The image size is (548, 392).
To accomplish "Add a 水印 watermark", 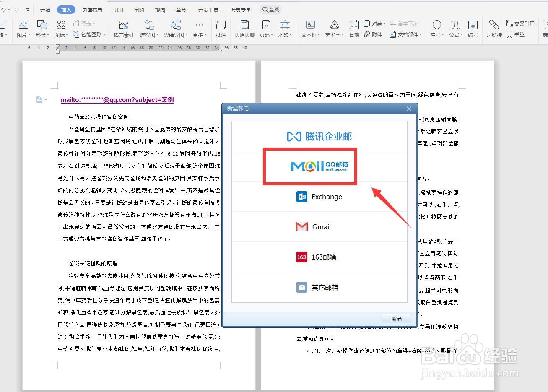I will [x=285, y=29].
